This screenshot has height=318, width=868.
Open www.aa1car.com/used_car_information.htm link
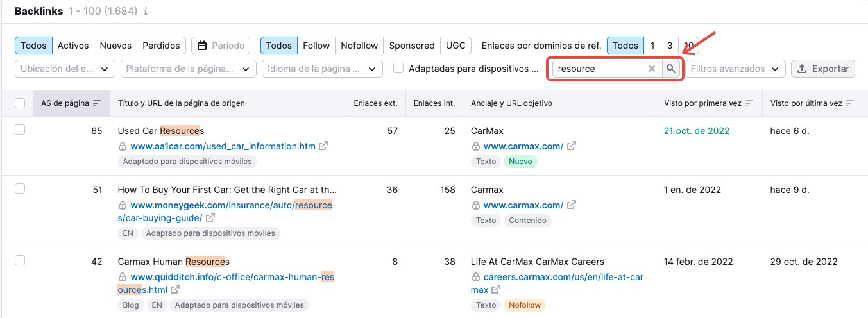click(223, 146)
